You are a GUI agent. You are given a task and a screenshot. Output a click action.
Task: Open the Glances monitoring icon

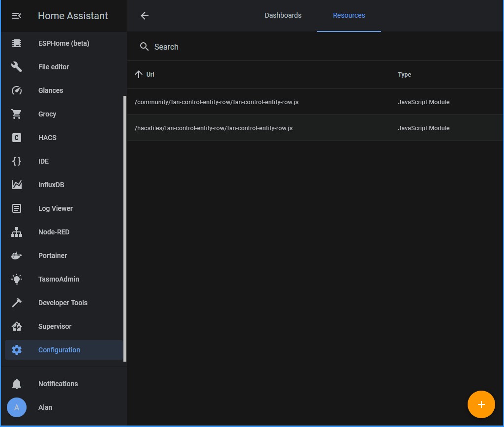click(16, 90)
